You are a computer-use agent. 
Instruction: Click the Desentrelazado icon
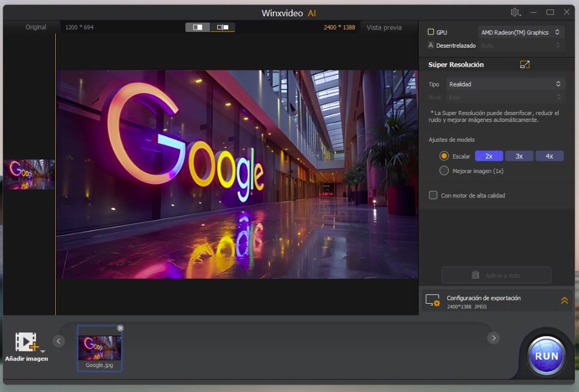pyautogui.click(x=430, y=45)
